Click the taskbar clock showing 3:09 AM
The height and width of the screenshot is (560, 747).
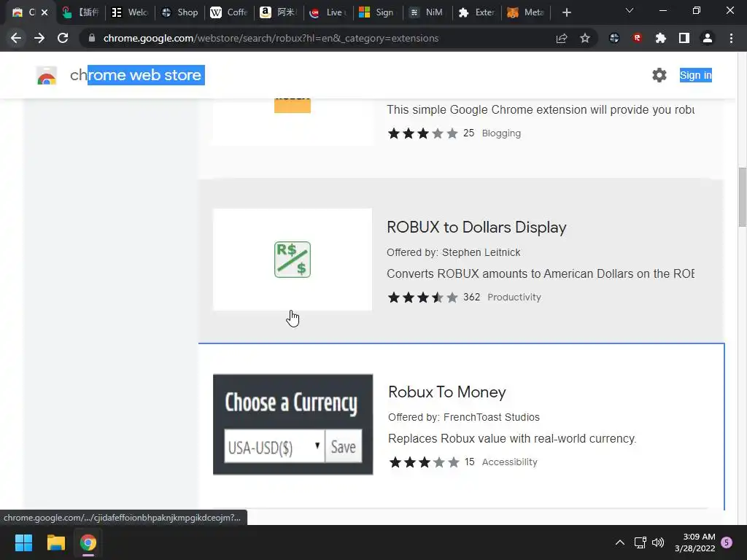tap(694, 542)
